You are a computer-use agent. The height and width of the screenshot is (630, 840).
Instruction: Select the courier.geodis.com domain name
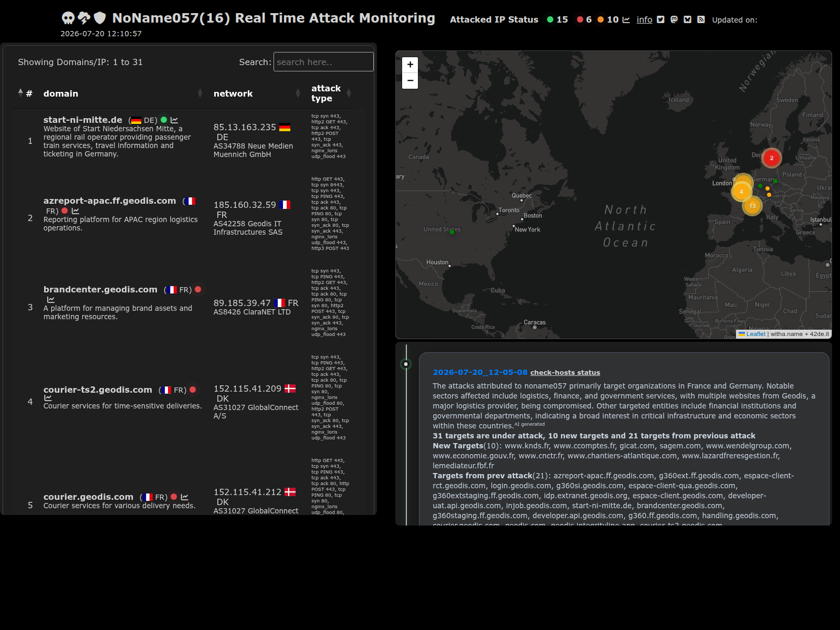coord(88,497)
